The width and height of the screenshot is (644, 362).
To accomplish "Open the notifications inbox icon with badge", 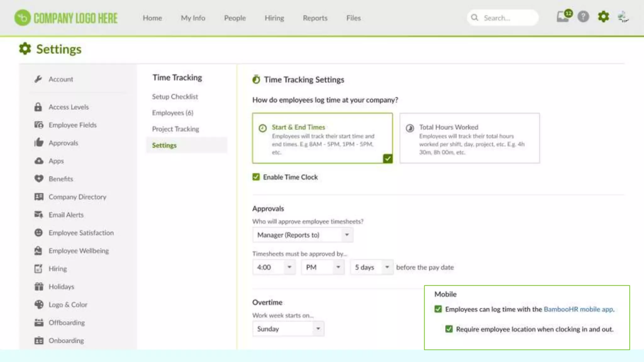I will (x=563, y=17).
